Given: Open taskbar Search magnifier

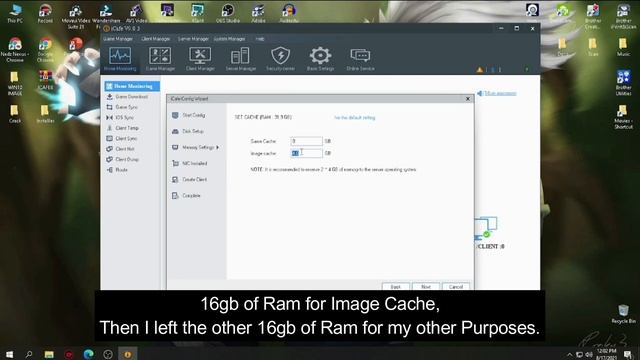Looking at the screenshot, I should coord(29,354).
